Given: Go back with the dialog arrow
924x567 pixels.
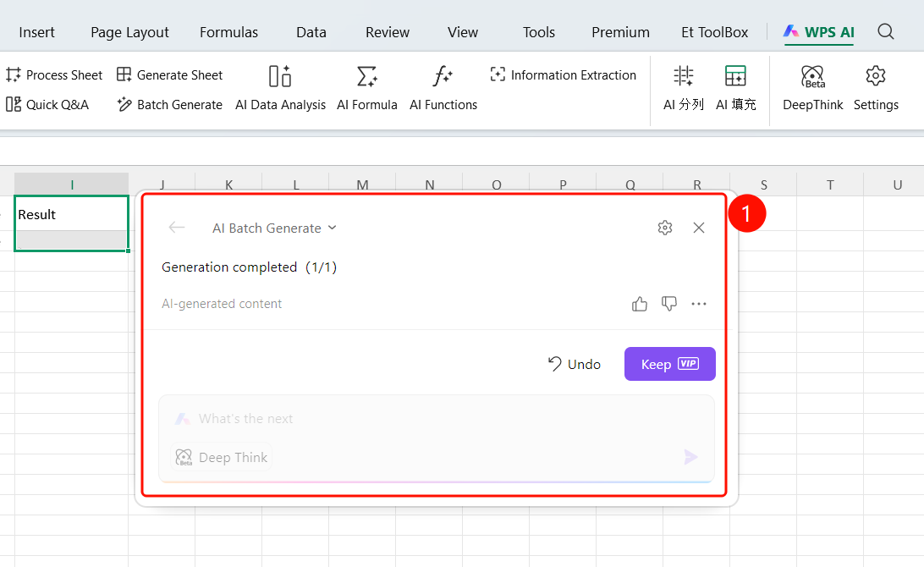Looking at the screenshot, I should click(177, 228).
